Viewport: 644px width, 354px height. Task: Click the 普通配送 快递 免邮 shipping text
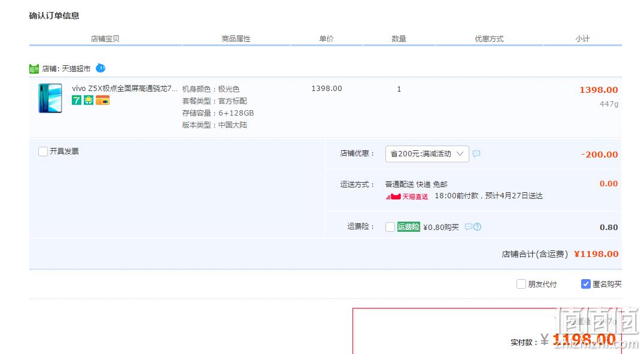[416, 184]
